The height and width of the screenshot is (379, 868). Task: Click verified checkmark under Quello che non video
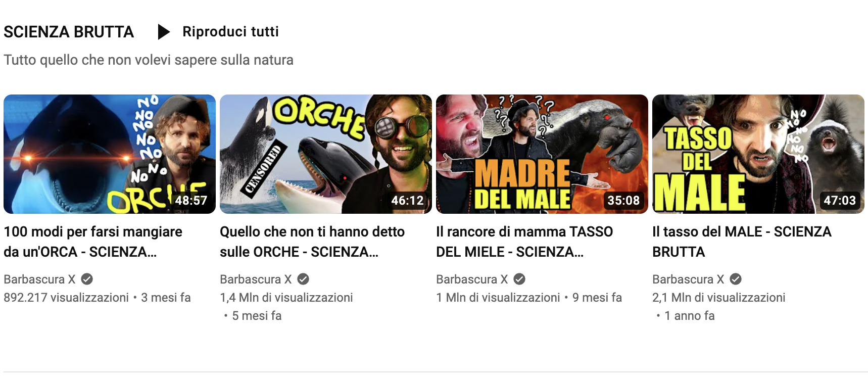point(303,279)
